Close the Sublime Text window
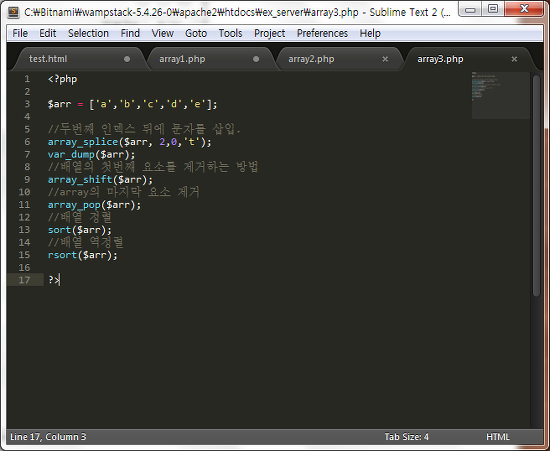 tap(524, 9)
